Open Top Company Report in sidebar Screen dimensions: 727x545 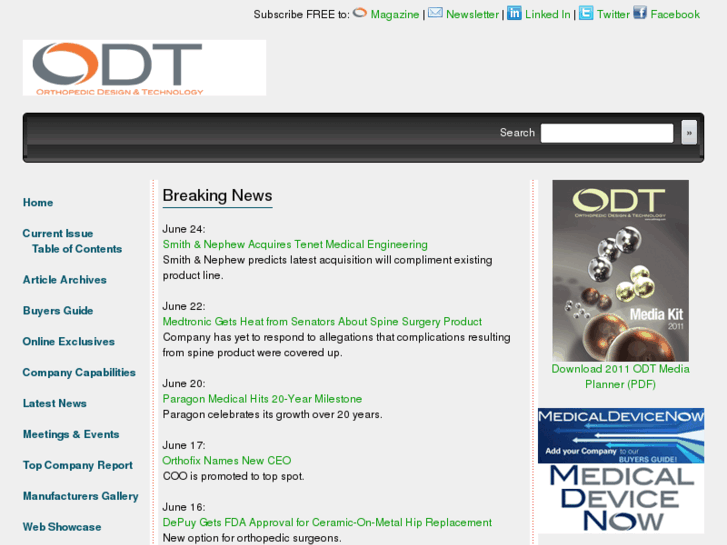pos(78,465)
